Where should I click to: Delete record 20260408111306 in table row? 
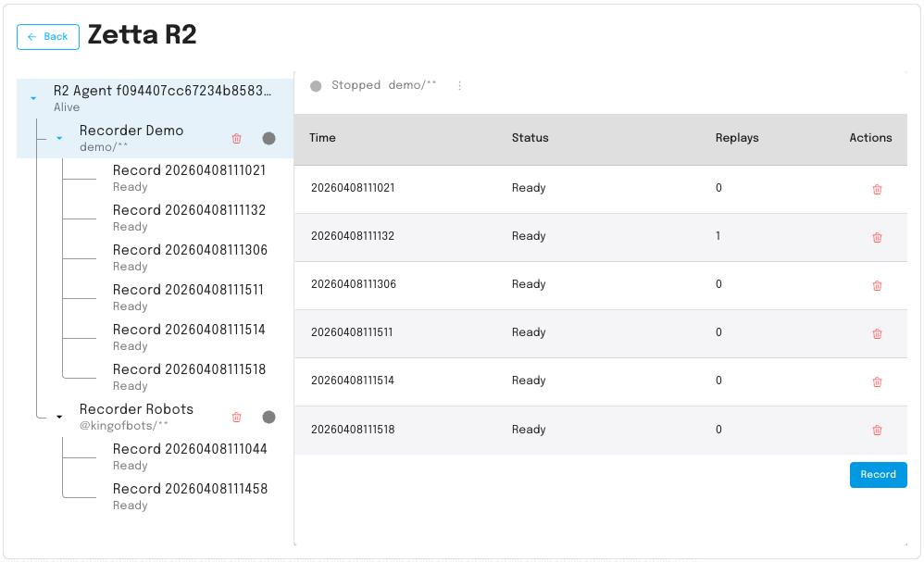(877, 286)
